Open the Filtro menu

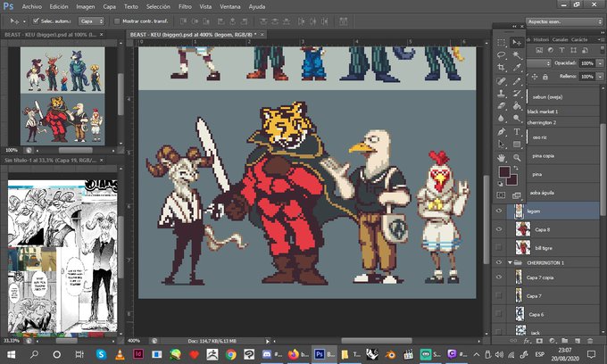click(x=185, y=6)
